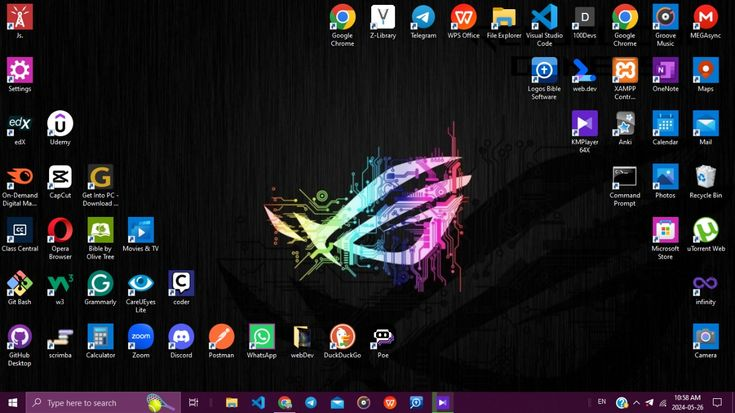
Task: Open the notification action center
Action: pyautogui.click(x=717, y=403)
